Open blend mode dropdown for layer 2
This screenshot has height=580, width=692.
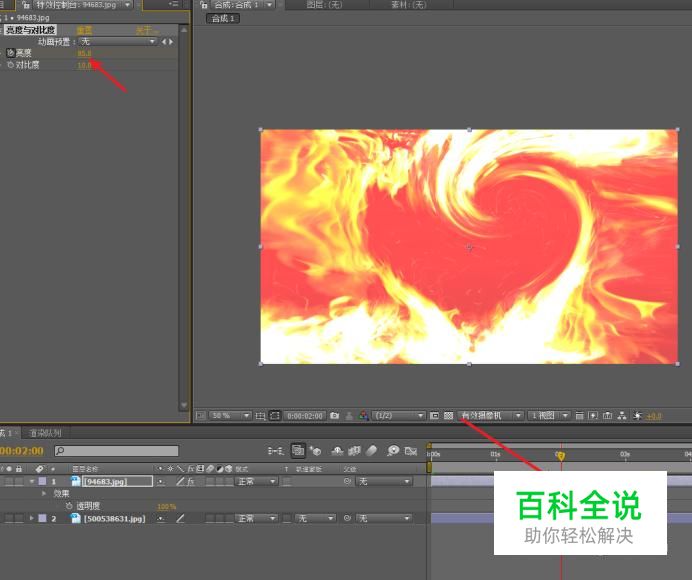tap(257, 518)
